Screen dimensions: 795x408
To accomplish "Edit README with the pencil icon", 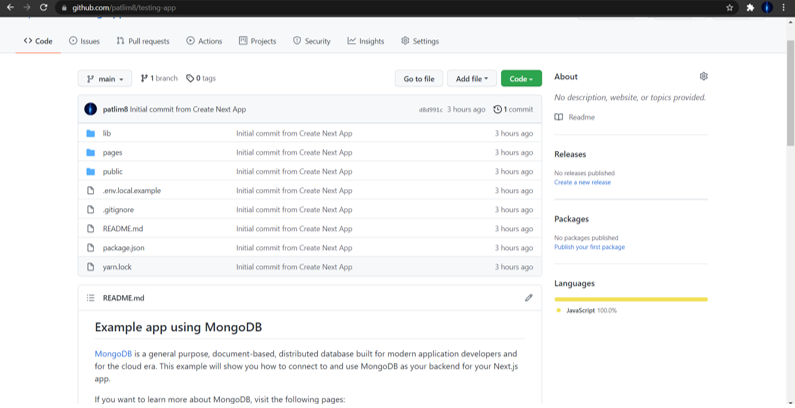I will [x=529, y=298].
